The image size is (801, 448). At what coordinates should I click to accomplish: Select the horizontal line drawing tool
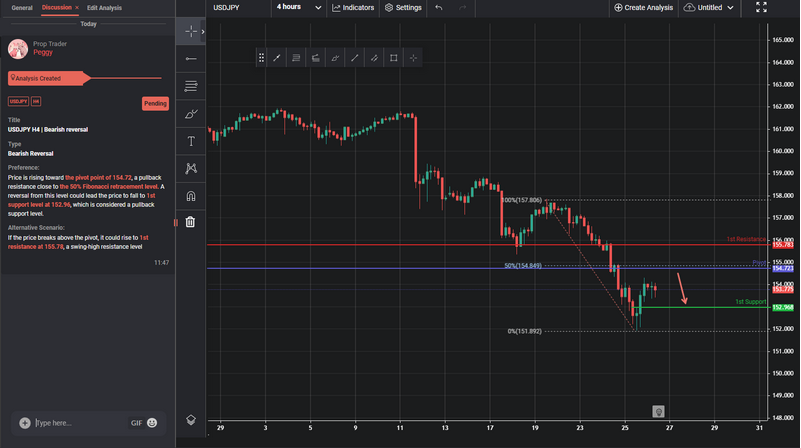click(191, 59)
